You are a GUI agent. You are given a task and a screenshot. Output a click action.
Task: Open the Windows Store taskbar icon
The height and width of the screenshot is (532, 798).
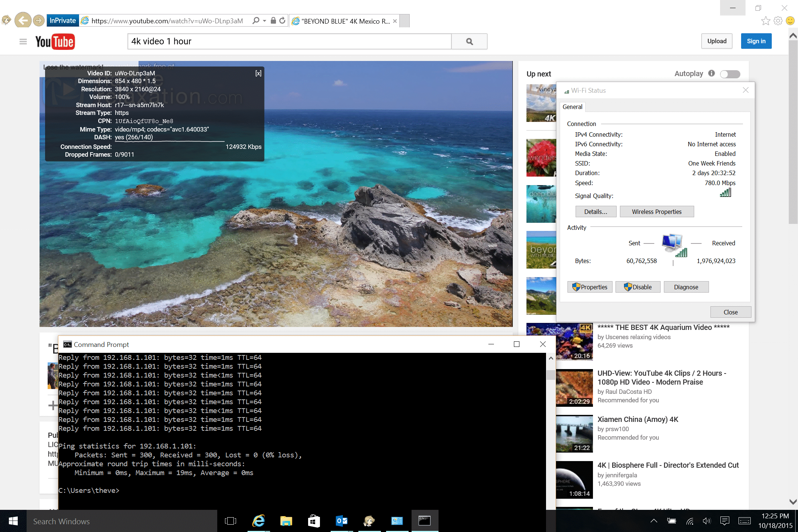coord(314,521)
